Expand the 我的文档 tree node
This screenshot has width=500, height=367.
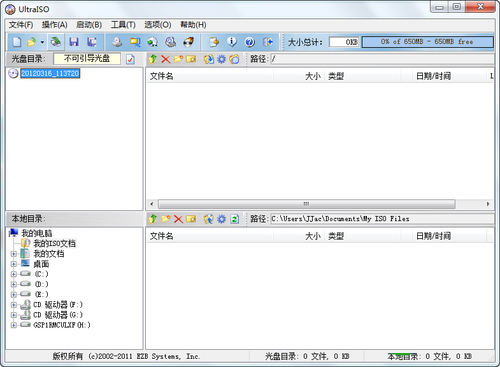(x=14, y=254)
